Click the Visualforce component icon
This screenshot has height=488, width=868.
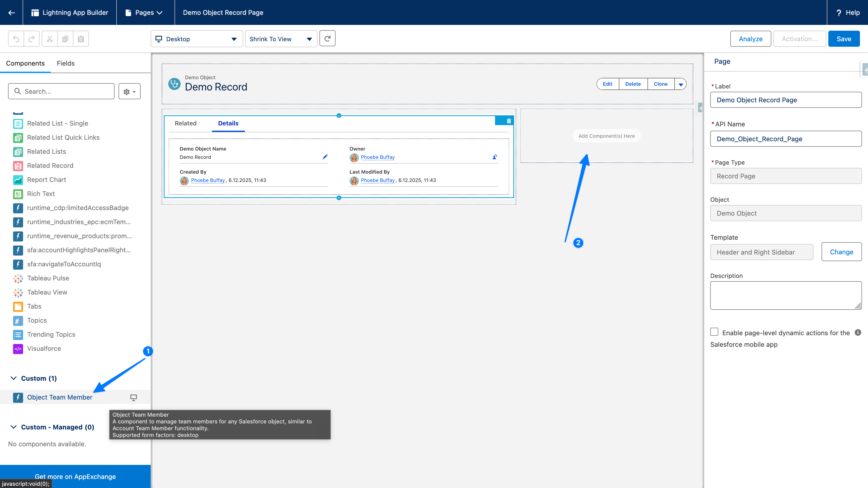18,349
